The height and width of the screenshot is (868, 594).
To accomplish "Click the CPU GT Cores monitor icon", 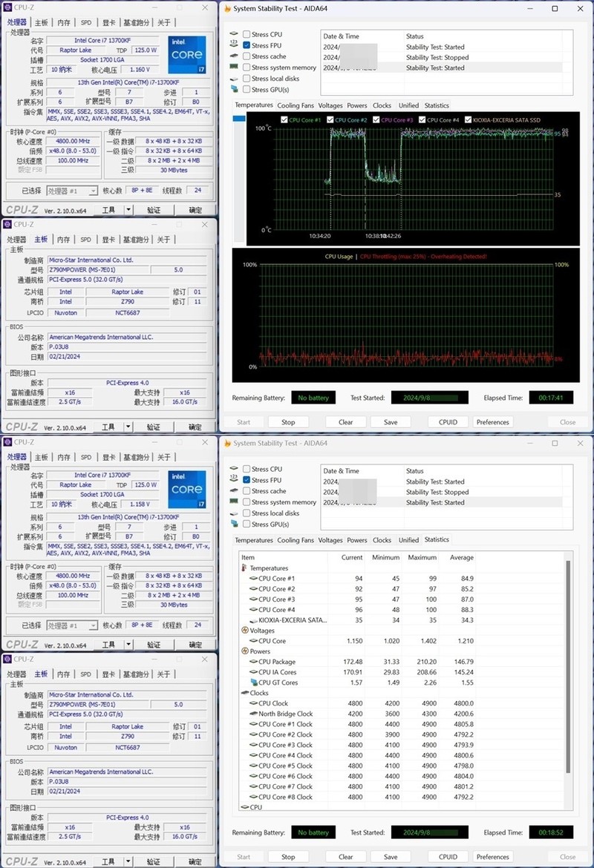I will tap(253, 683).
